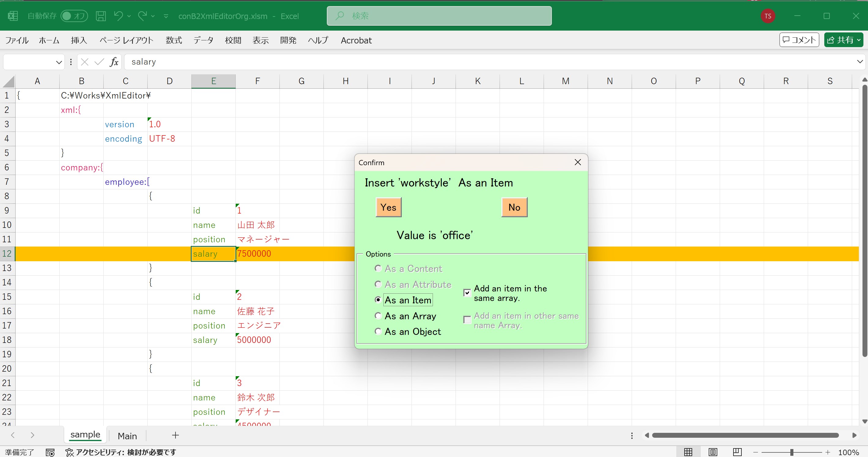868x457 pixels.
Task: Click macro recording icon in status bar
Action: click(50, 452)
